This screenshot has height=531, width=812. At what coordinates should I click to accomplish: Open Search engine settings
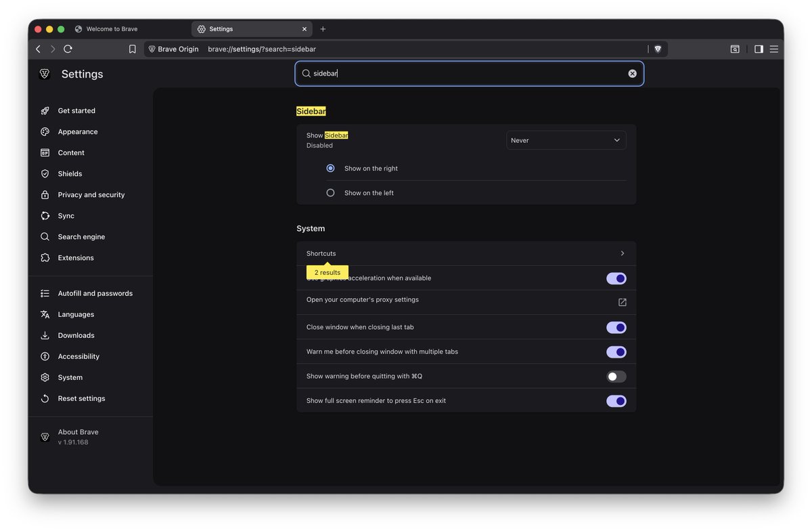(x=81, y=236)
